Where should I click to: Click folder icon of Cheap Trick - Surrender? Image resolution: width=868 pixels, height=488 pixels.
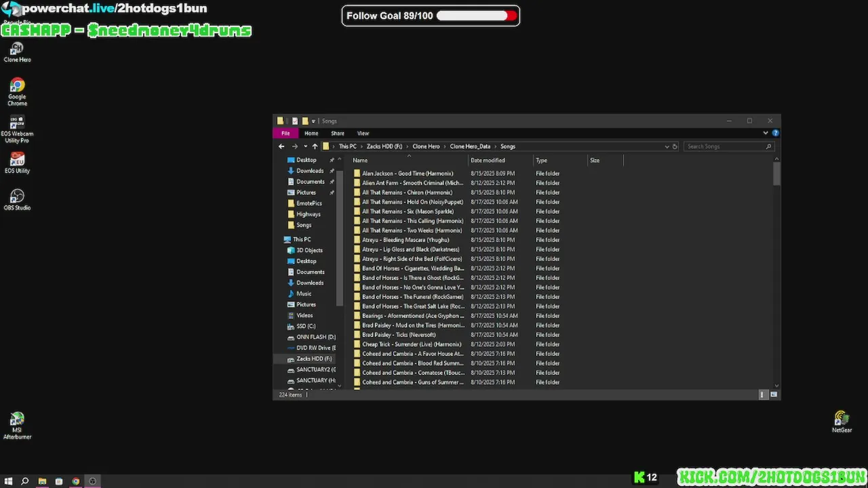click(357, 344)
